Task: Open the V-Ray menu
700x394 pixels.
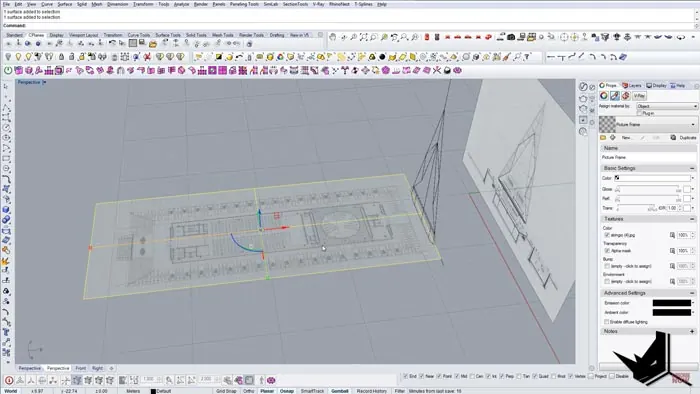Action: [x=318, y=4]
